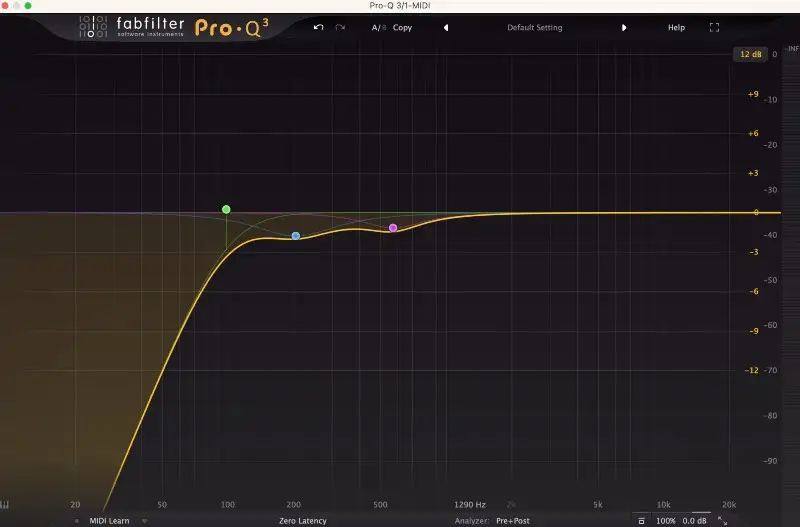
Task: Go to the next preset with the right arrow
Action: click(x=624, y=27)
